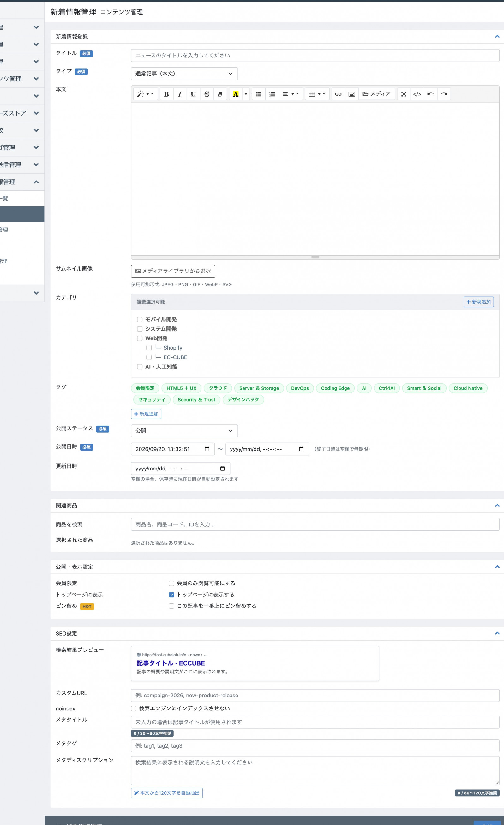
Task: Insert a link in the editor
Action: click(x=338, y=94)
